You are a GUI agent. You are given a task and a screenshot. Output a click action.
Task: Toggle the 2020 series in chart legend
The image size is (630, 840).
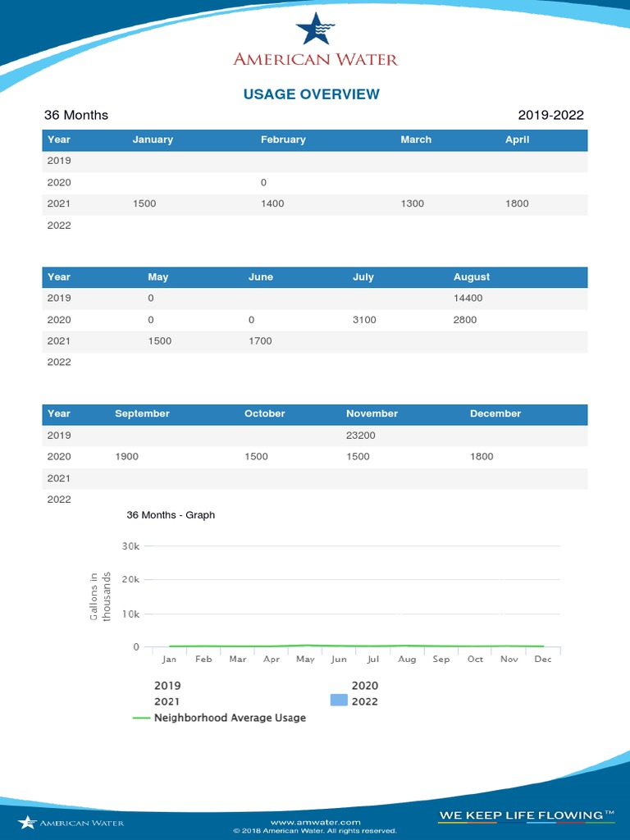click(365, 686)
